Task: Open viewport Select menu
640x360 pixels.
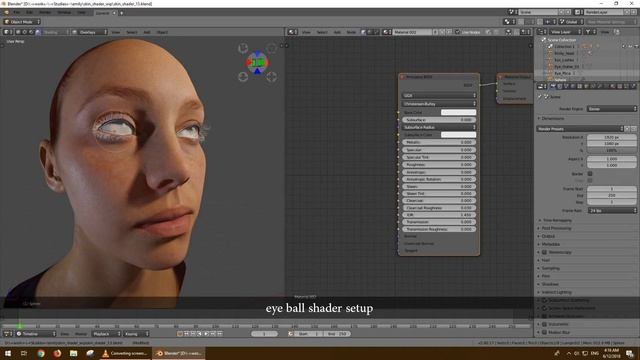Action: point(131,32)
